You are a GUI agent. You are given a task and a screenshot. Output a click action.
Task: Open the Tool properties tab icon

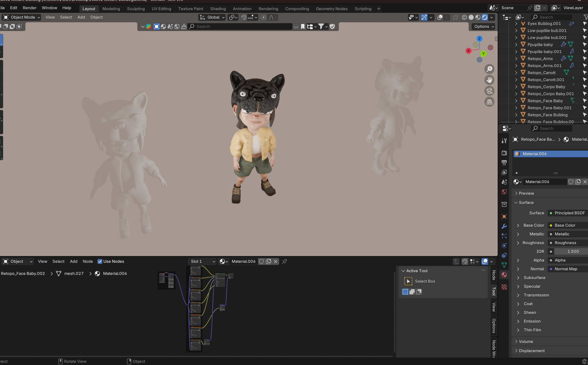tap(504, 140)
